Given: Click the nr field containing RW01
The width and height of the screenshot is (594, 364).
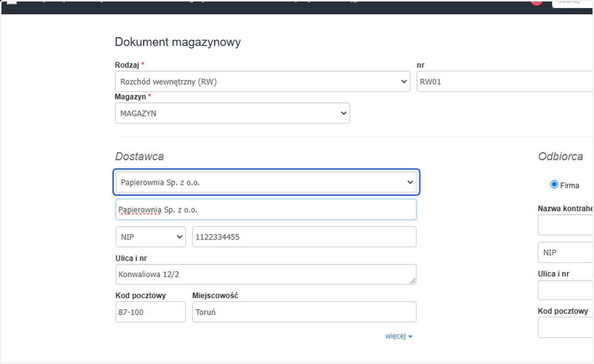Looking at the screenshot, I should [x=505, y=82].
